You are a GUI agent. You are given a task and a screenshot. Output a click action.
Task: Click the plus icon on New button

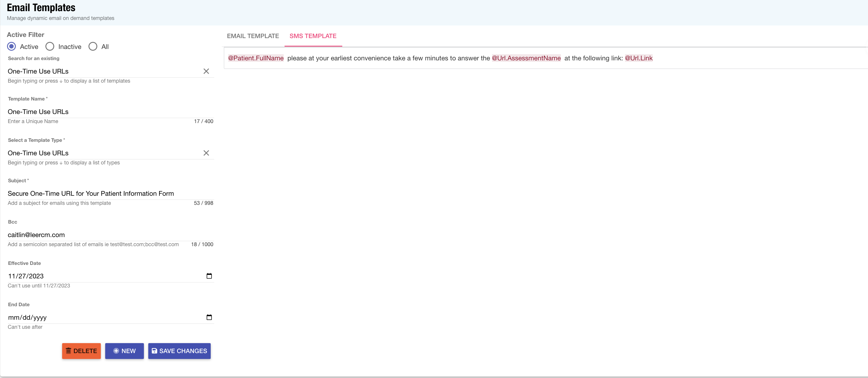click(x=116, y=351)
